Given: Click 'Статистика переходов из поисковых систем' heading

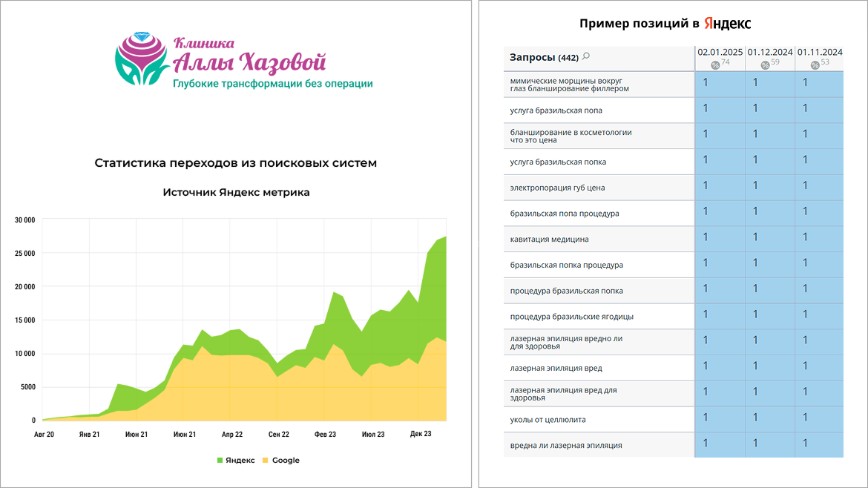Looking at the screenshot, I should pyautogui.click(x=236, y=162).
